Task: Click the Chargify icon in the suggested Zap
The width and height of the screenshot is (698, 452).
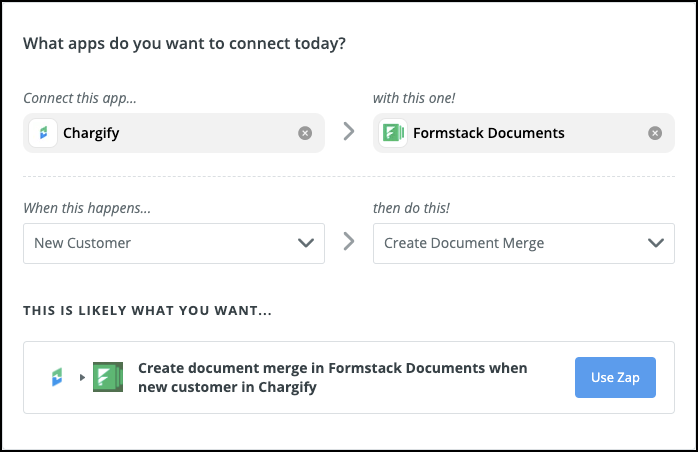Action: 59,377
